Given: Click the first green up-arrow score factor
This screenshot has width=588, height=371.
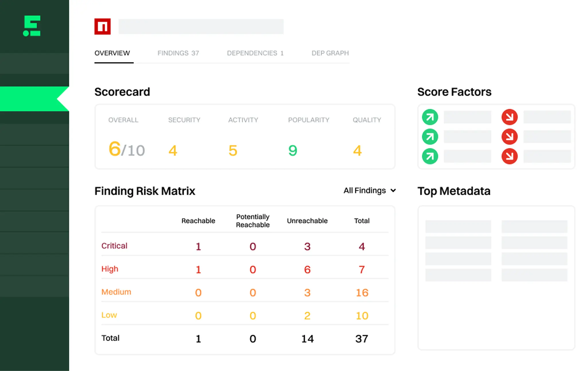Looking at the screenshot, I should (430, 117).
